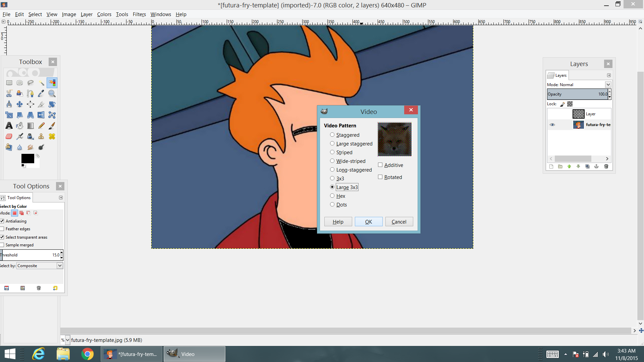Open the Filters menu
Viewport: 644px width, 362px height.
139,14
